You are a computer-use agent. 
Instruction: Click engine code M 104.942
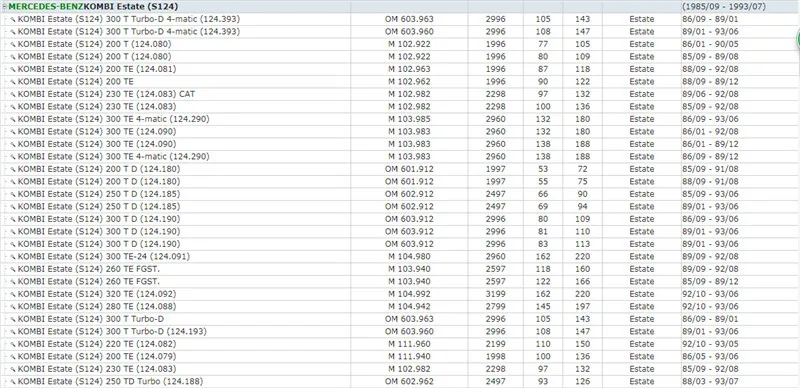click(409, 306)
